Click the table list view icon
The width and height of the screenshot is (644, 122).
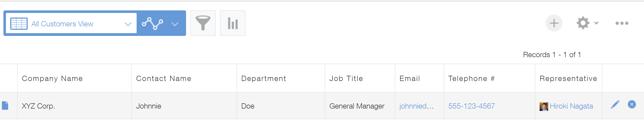[x=19, y=24]
